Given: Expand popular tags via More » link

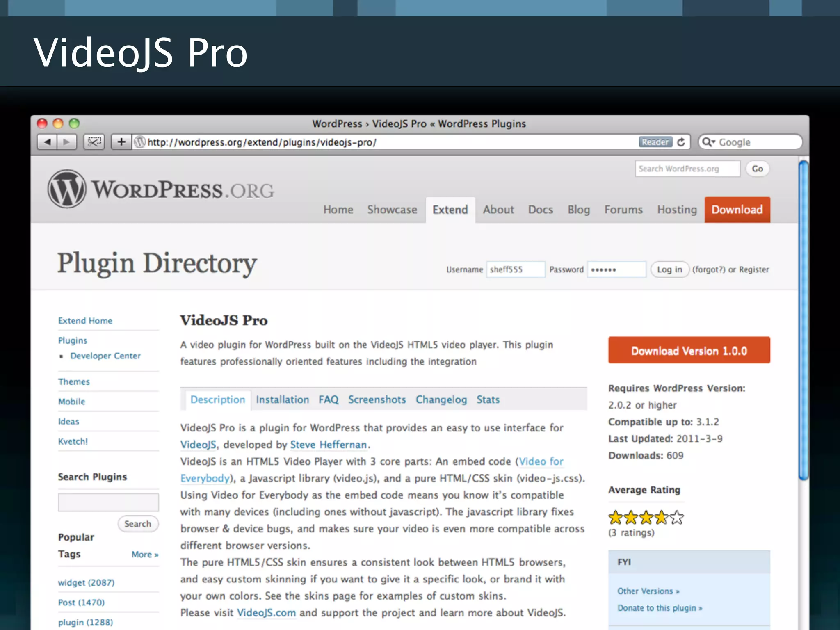Looking at the screenshot, I should click(145, 555).
